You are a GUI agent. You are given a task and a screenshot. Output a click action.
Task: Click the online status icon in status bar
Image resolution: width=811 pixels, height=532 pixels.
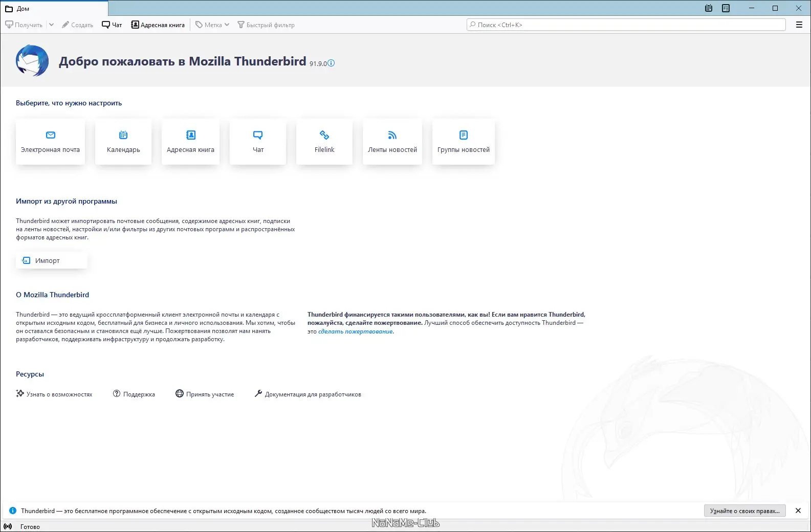[x=8, y=526]
